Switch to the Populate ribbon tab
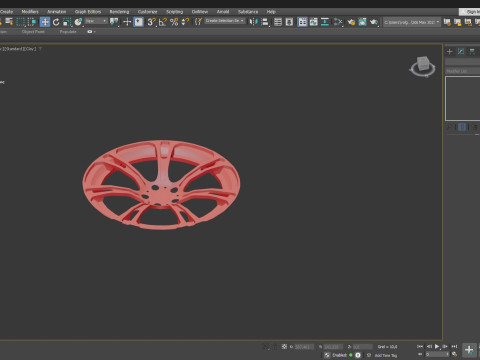 pos(68,32)
